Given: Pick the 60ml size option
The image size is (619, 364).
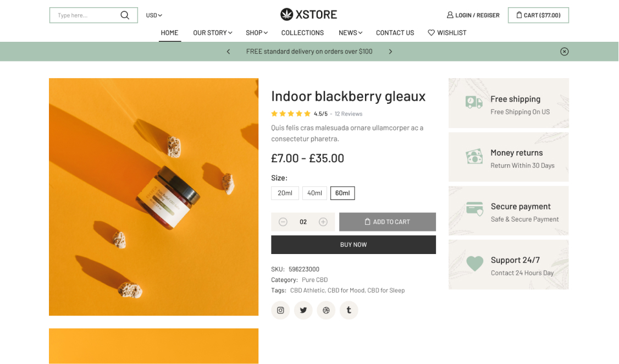Looking at the screenshot, I should coord(342,193).
